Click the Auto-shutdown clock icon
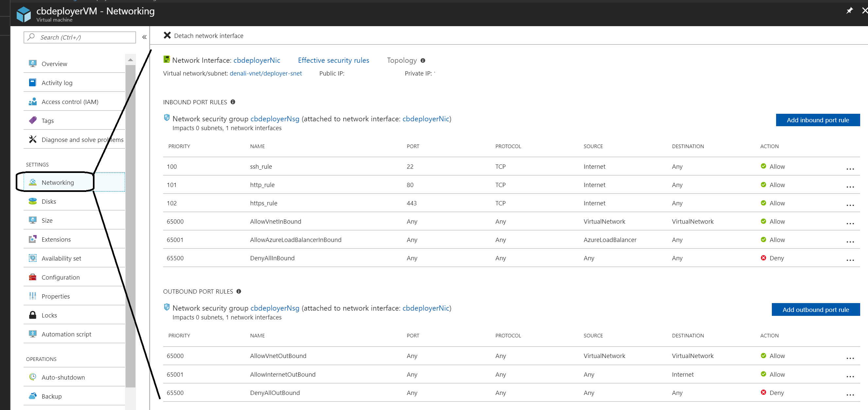868x410 pixels. 33,377
